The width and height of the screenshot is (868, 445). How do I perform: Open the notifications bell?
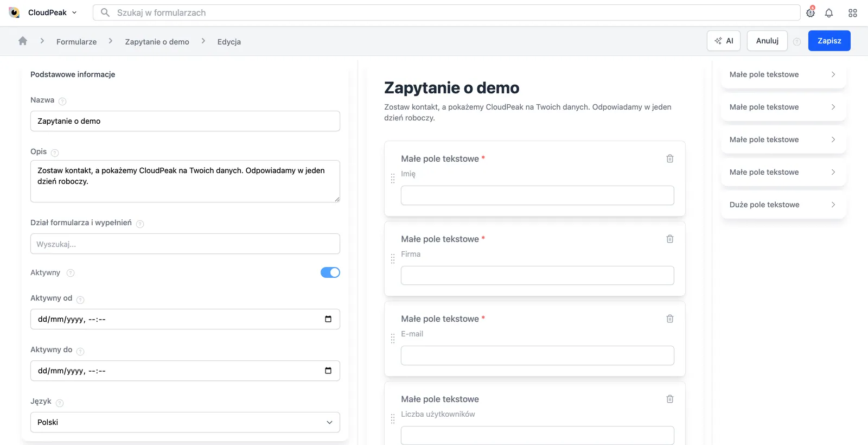point(829,13)
